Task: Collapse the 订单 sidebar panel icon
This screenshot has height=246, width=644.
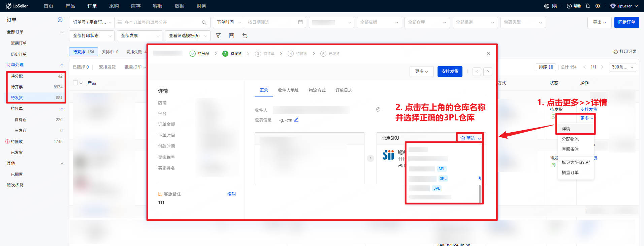Action: click(60, 20)
